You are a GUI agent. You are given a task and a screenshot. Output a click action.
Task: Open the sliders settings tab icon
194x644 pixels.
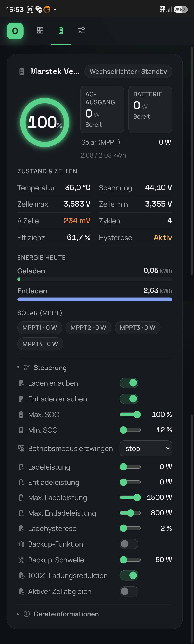[82, 30]
